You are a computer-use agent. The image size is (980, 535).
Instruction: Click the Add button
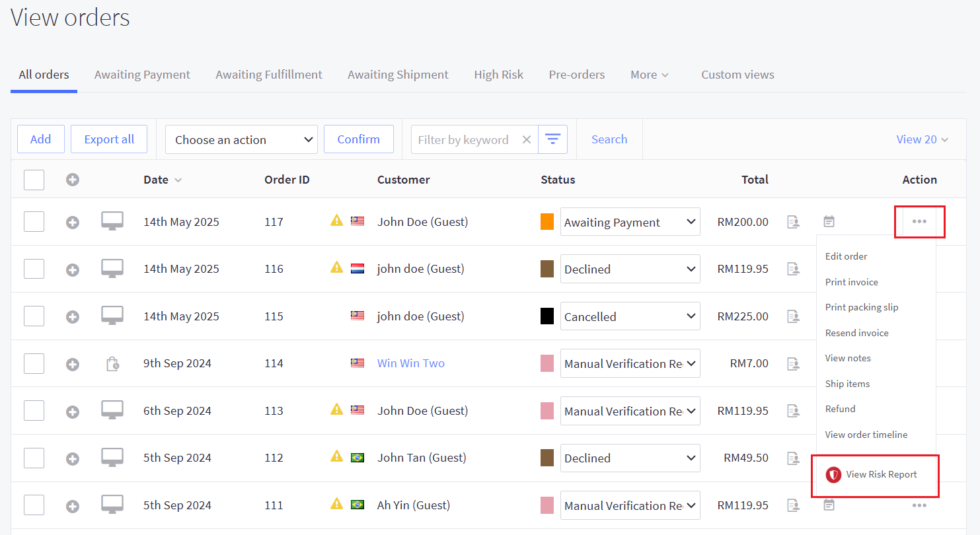(40, 139)
